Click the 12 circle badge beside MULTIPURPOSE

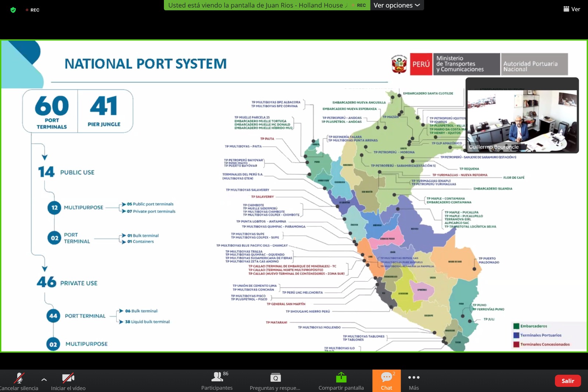pos(54,207)
